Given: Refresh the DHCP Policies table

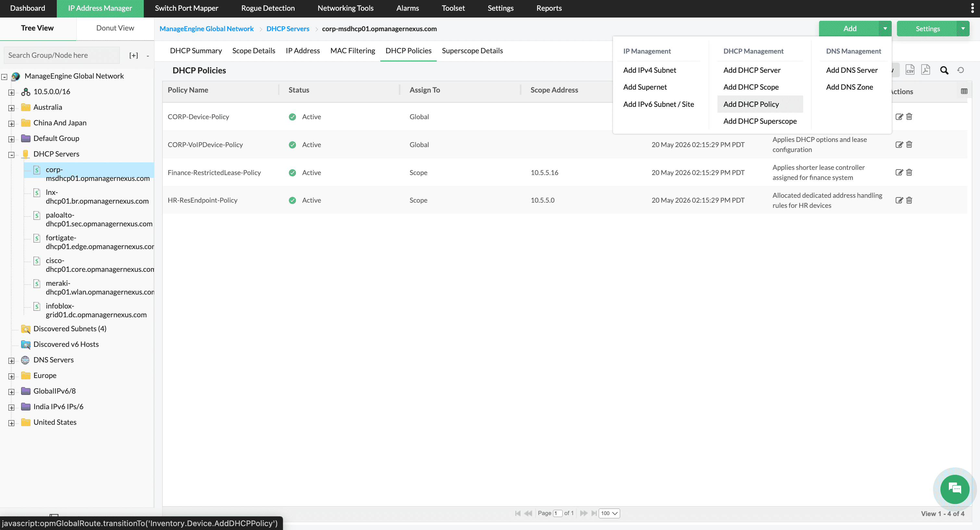Looking at the screenshot, I should point(961,70).
